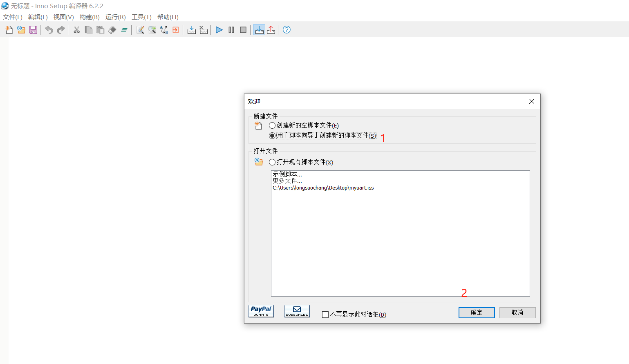This screenshot has width=629, height=364.
Task: Click the Subscribe envelope button
Action: point(297,311)
